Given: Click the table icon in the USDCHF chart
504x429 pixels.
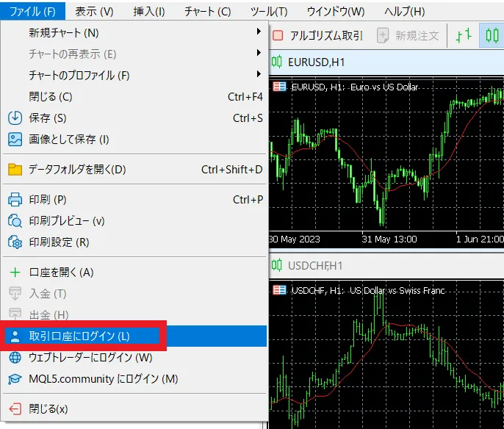Looking at the screenshot, I should [279, 290].
